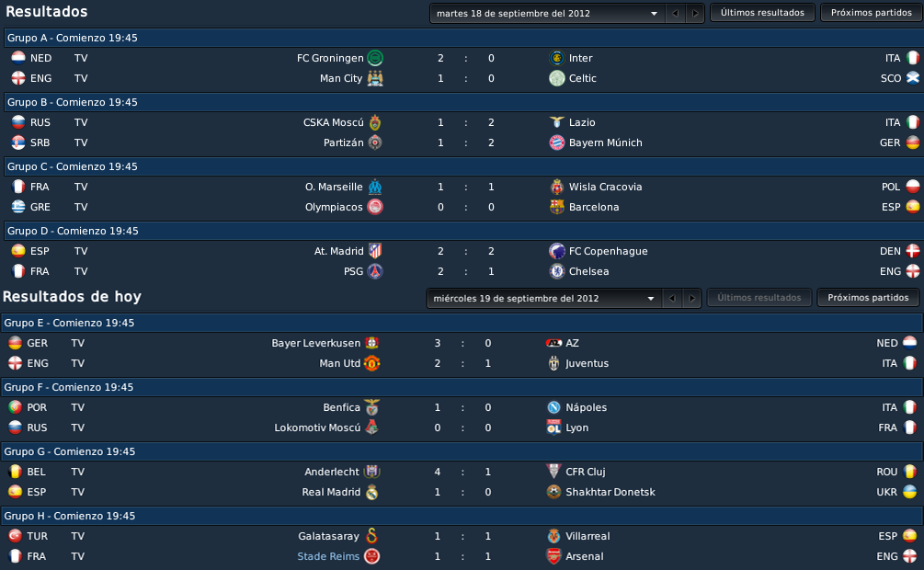
Task: Click the top Próximos partidos button
Action: 871,12
